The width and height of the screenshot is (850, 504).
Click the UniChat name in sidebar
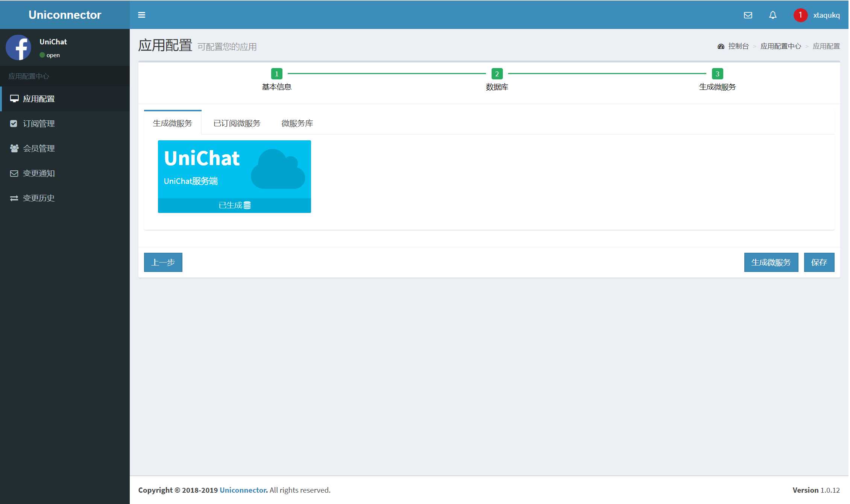coord(53,42)
